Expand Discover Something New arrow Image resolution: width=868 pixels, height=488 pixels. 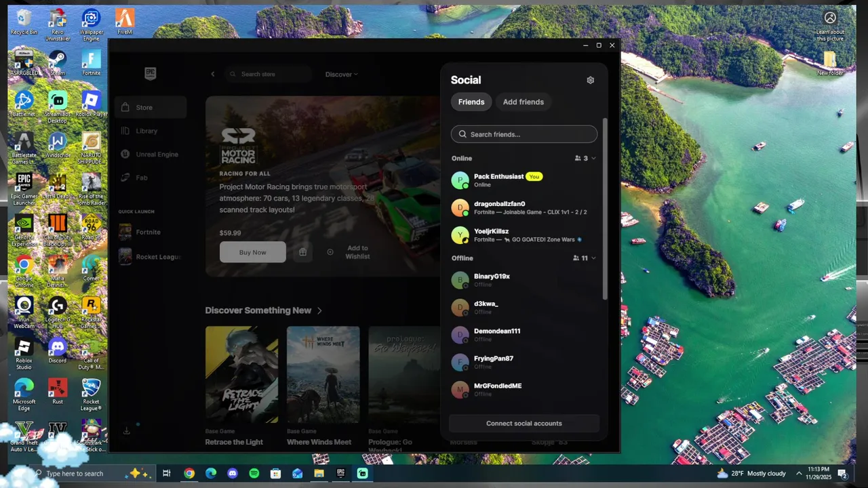[319, 310]
